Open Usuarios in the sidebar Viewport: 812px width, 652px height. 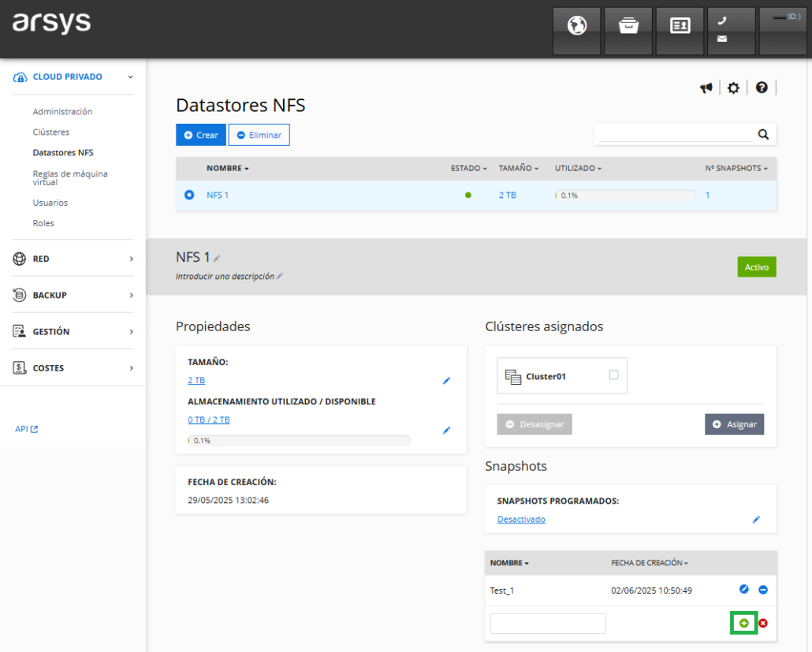50,203
